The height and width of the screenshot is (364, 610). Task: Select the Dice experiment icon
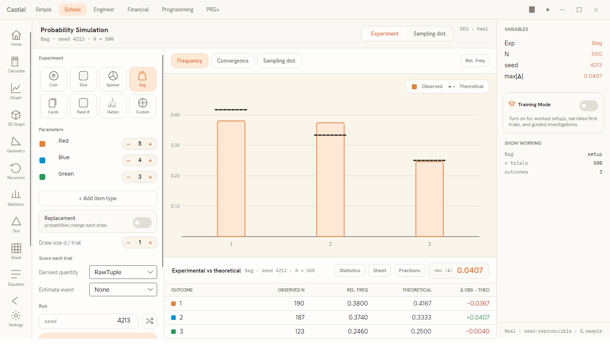tap(83, 79)
